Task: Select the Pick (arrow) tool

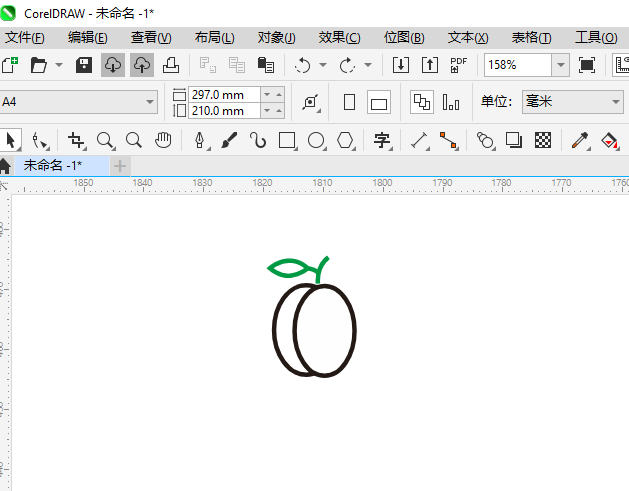Action: pos(10,140)
